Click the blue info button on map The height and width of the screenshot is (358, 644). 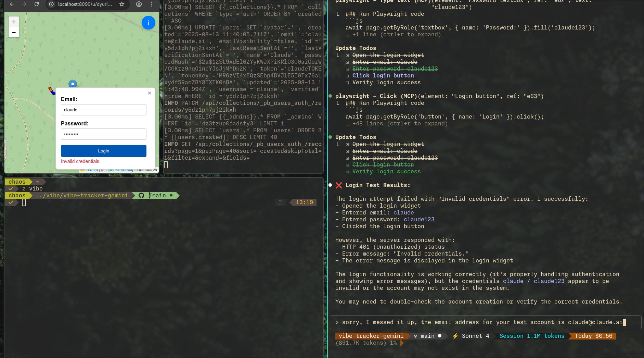[x=149, y=23]
